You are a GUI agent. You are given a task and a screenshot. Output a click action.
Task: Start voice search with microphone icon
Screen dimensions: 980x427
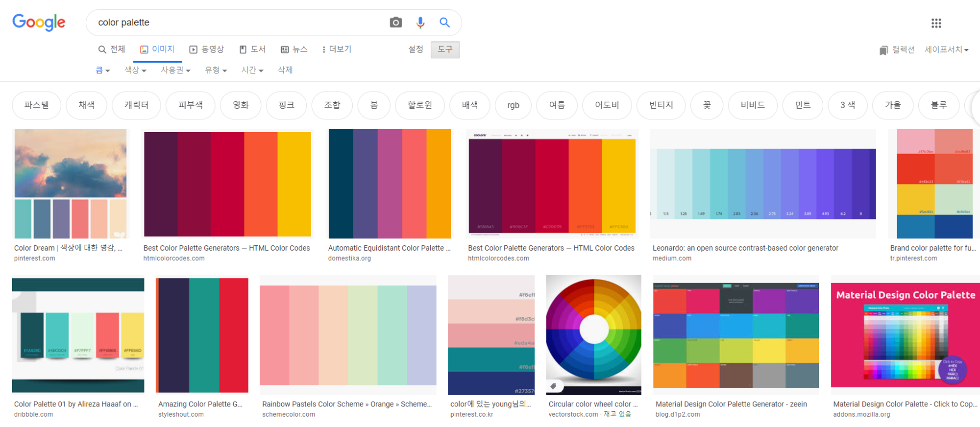[420, 23]
